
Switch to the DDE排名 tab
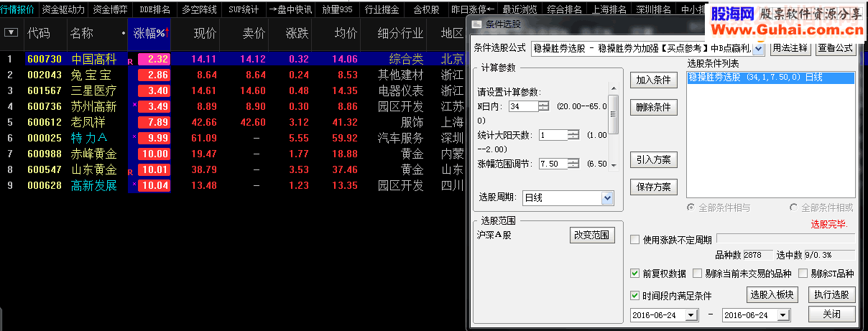coord(154,9)
